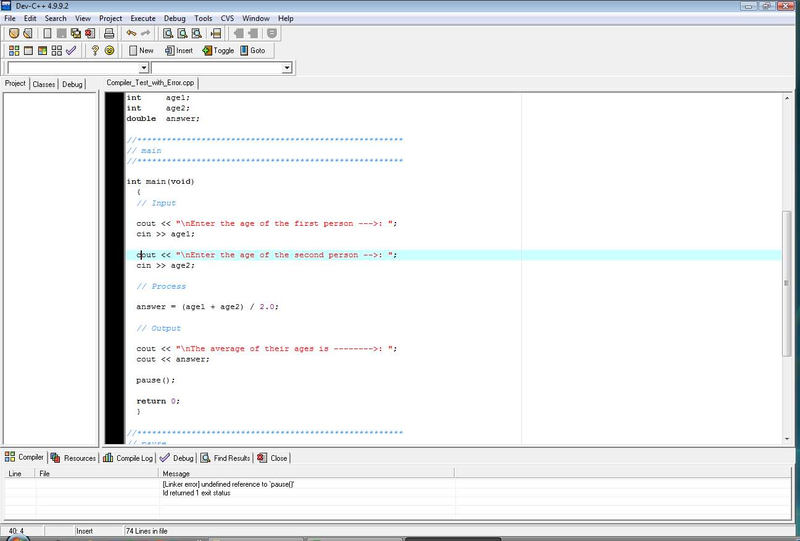Click the third magnifier Find Next icon
800x541 pixels.
coord(196,34)
